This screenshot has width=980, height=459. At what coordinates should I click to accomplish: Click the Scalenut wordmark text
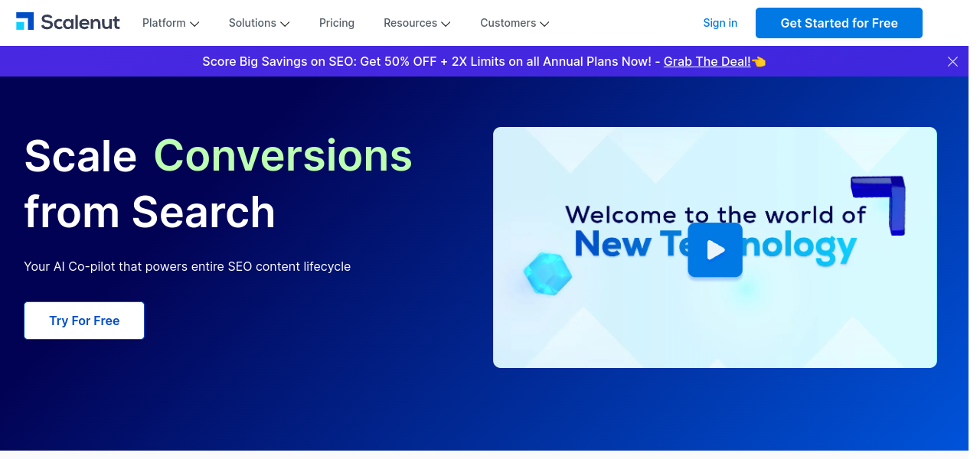80,23
